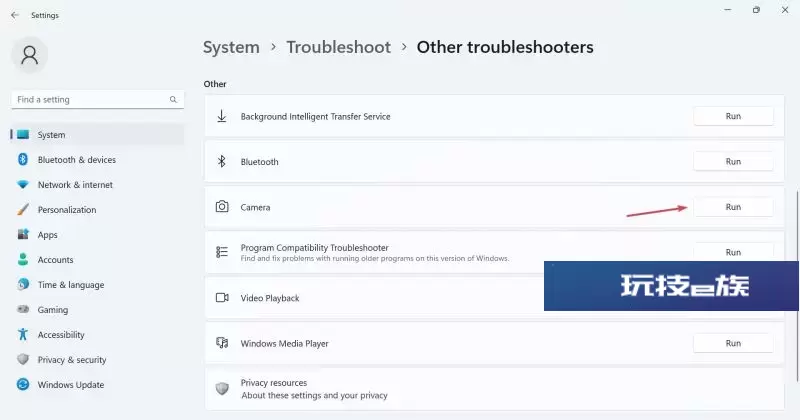Click the back arrow icon in Settings
Screen dimensions: 800x420
pos(15,15)
